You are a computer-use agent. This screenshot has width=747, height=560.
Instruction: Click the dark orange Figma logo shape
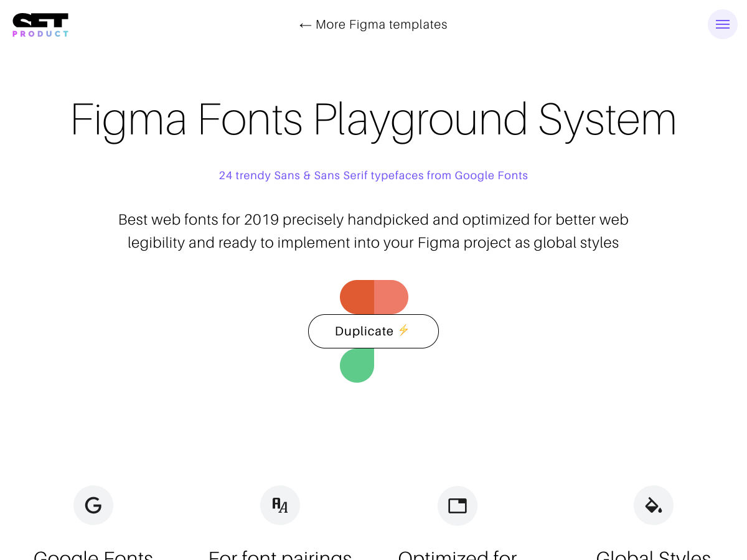point(357,297)
